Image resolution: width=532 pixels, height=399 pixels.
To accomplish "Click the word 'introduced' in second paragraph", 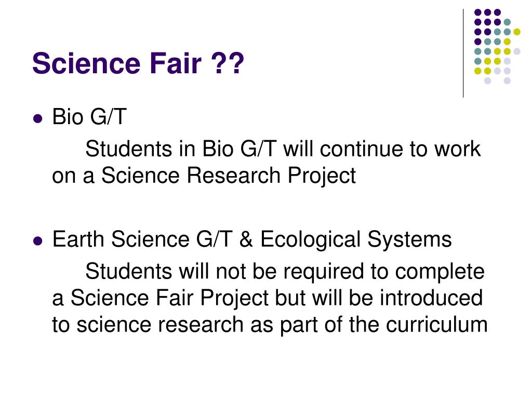I will [x=431, y=298].
